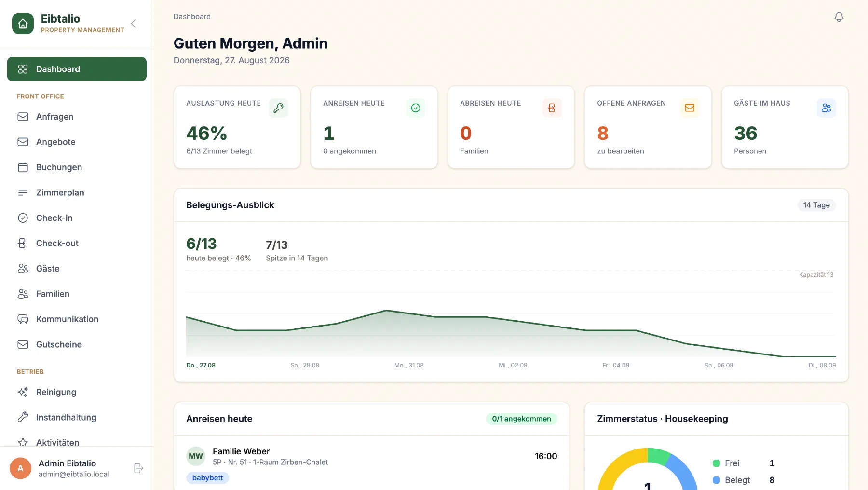The height and width of the screenshot is (490, 868).
Task: Click the mail icon in Offene Anfragen
Action: pyautogui.click(x=690, y=108)
